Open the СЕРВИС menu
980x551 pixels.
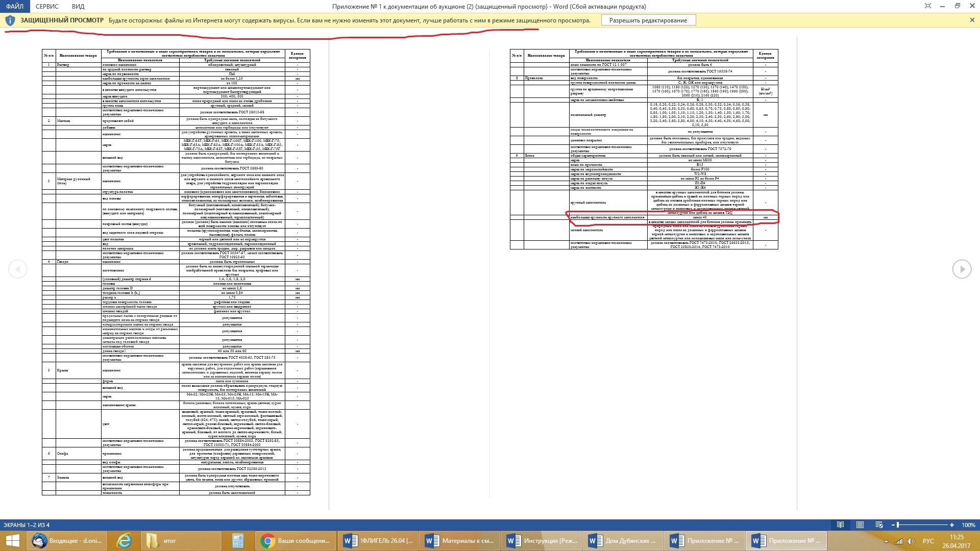47,7
